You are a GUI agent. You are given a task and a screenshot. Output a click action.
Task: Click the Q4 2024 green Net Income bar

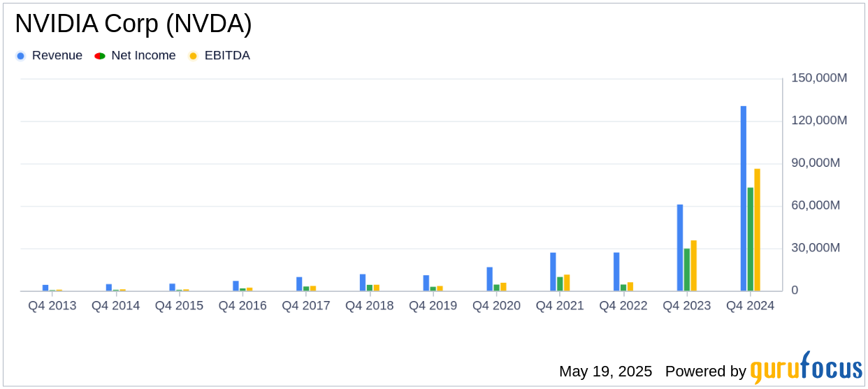(751, 239)
